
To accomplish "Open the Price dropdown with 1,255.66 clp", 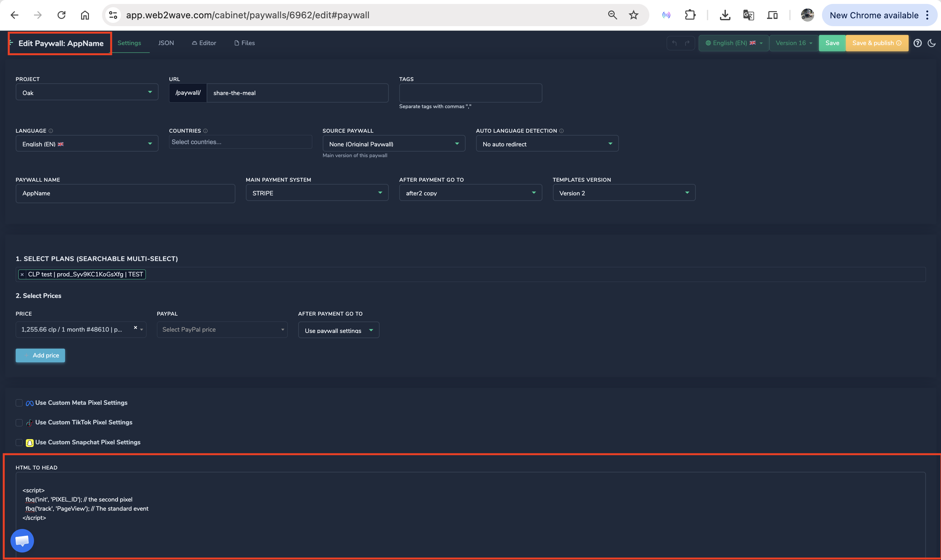I will 81,329.
